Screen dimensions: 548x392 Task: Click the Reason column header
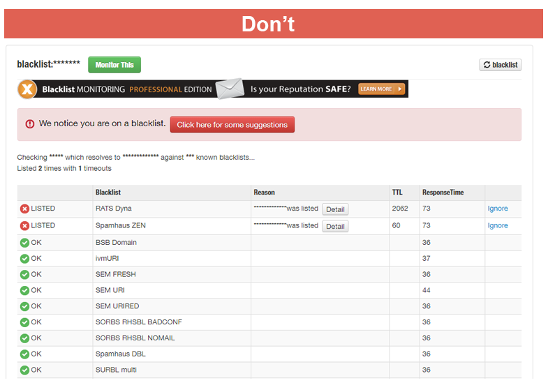pyautogui.click(x=264, y=193)
